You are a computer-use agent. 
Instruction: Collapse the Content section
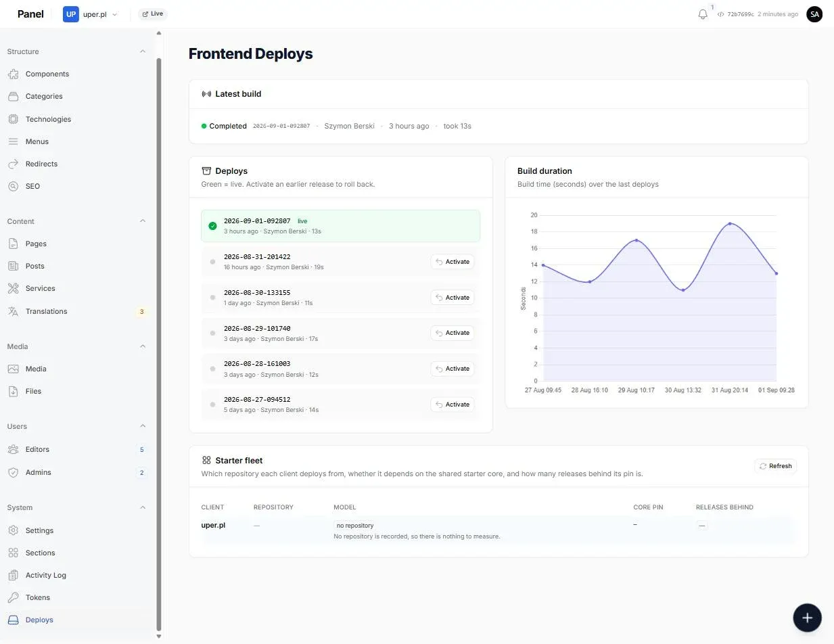pos(143,221)
